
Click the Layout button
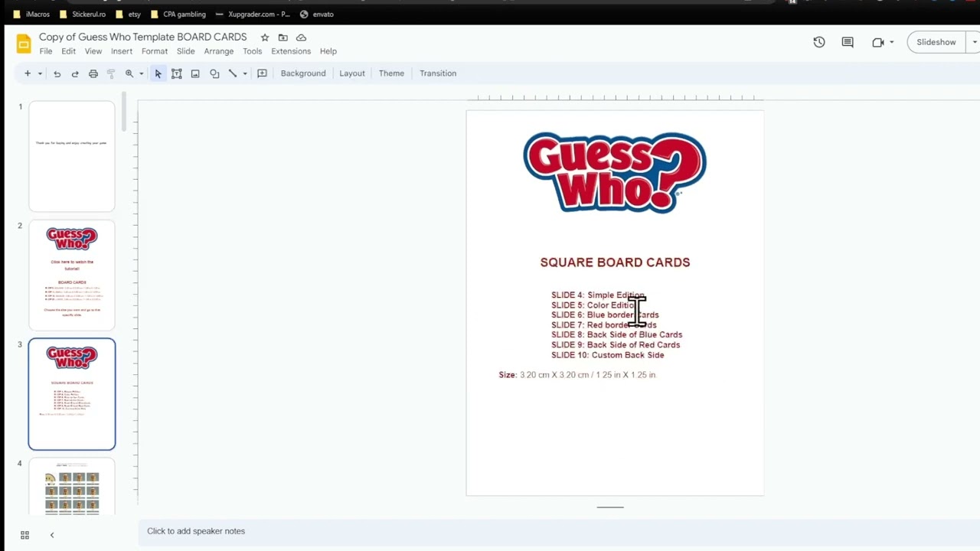[x=352, y=73]
